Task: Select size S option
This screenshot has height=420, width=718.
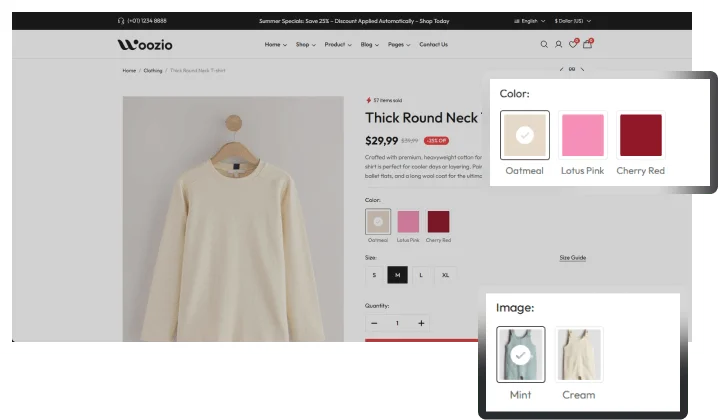Action: pos(375,274)
